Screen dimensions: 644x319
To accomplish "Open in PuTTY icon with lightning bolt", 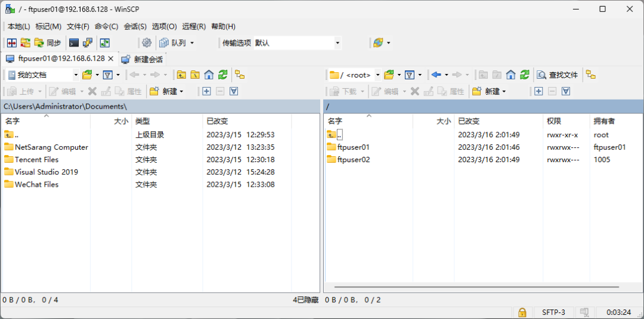I will tap(88, 43).
